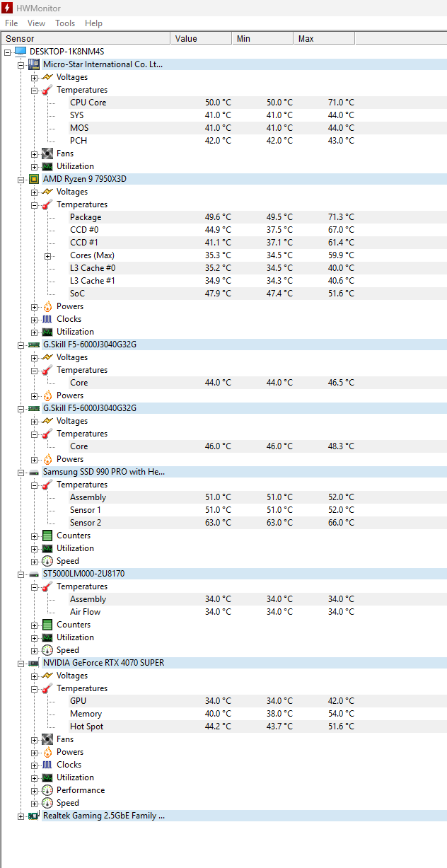Image resolution: width=447 pixels, height=868 pixels.
Task: Select the Air Flow row
Action: [223, 612]
